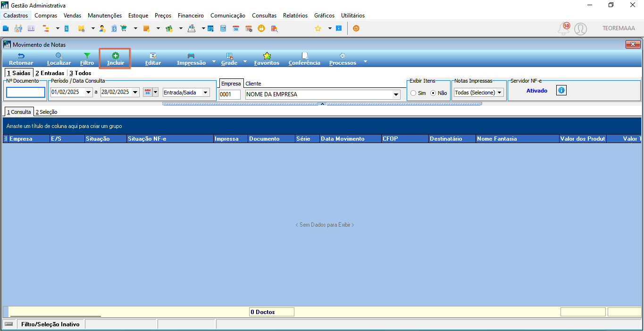Open the Financeiro menu
The width and height of the screenshot is (644, 331).
coord(191,16)
